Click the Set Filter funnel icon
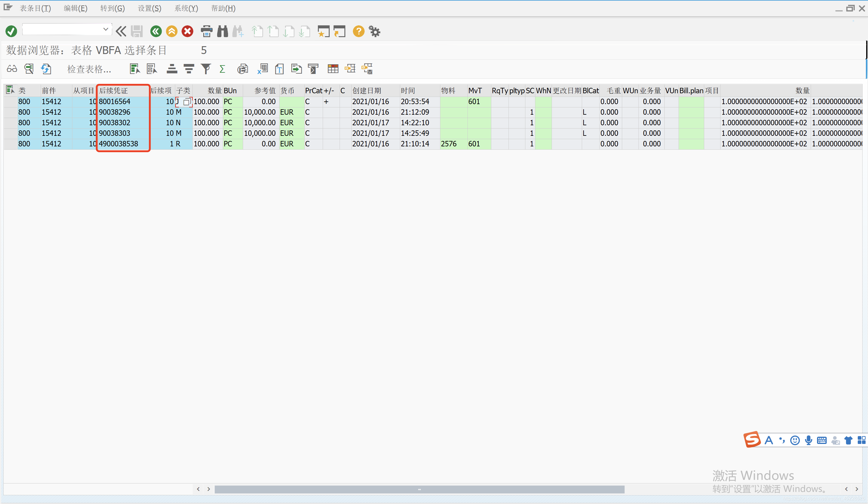 [x=206, y=69]
